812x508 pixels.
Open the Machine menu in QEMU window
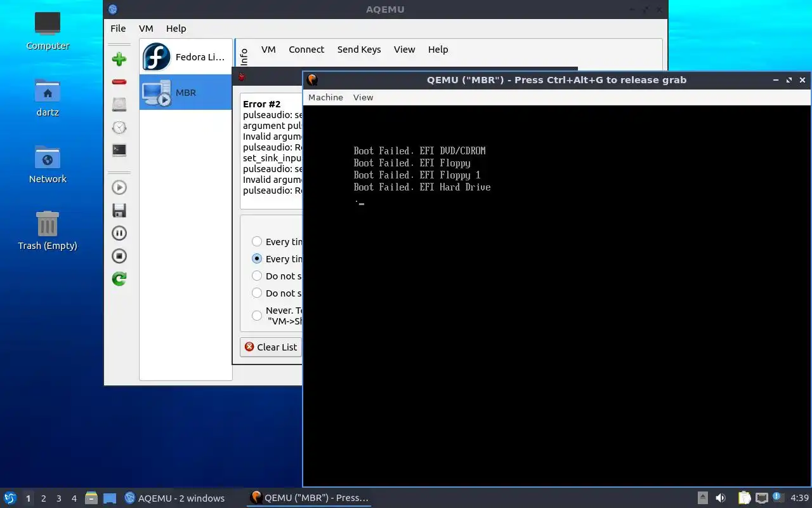tap(325, 97)
